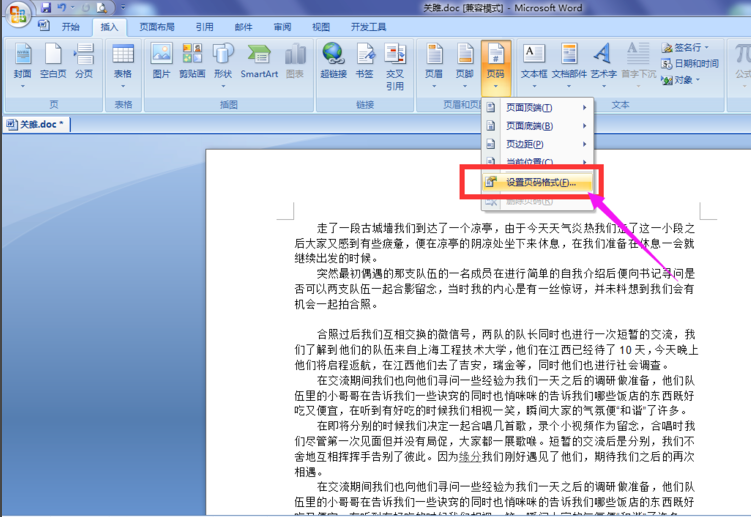Click the Date and Time (日期和时间) button
751x517 pixels.
[690, 64]
